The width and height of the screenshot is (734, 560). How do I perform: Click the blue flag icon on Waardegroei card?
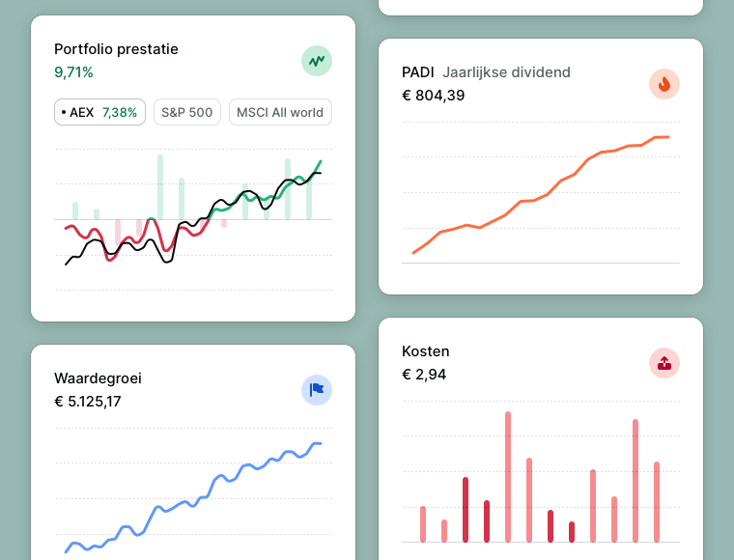point(317,390)
